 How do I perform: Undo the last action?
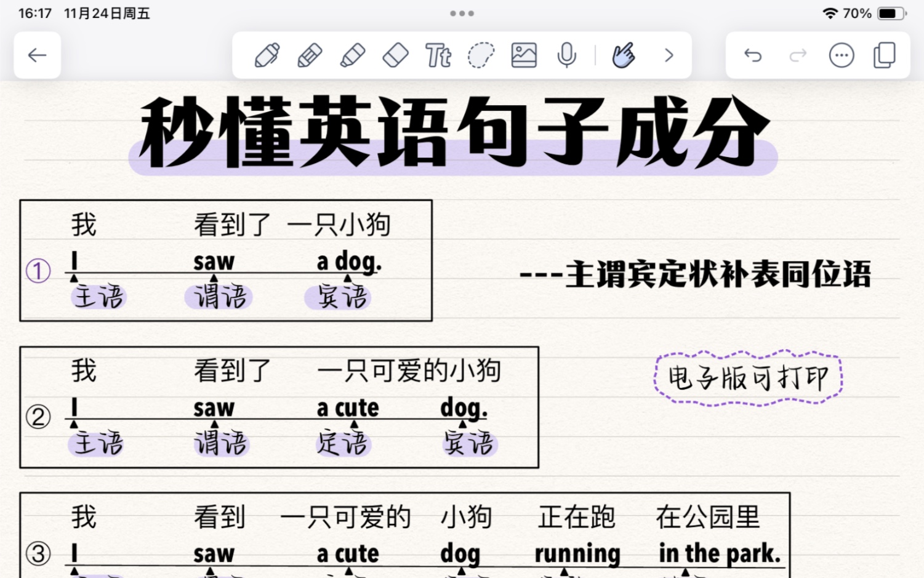(753, 55)
